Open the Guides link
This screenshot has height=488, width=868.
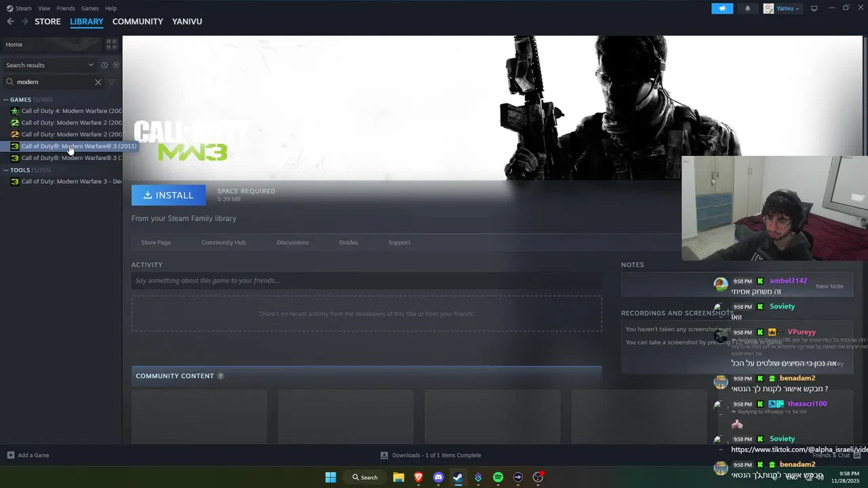pyautogui.click(x=349, y=243)
